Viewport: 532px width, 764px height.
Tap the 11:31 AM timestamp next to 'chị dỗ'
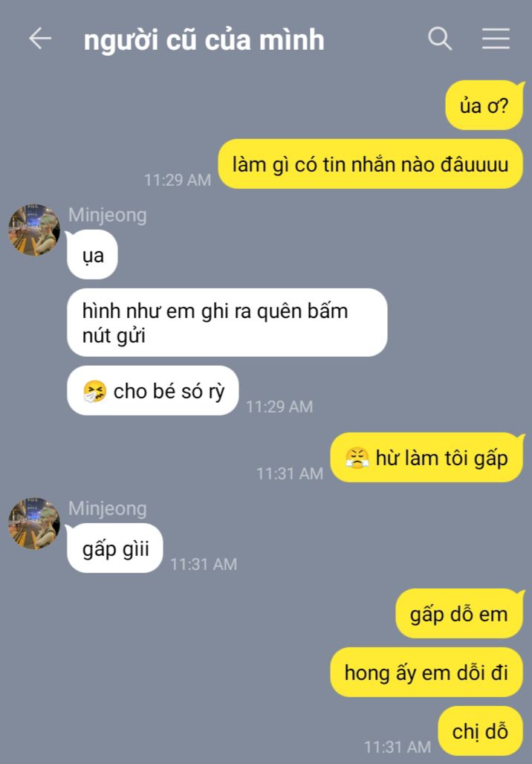pos(398,747)
